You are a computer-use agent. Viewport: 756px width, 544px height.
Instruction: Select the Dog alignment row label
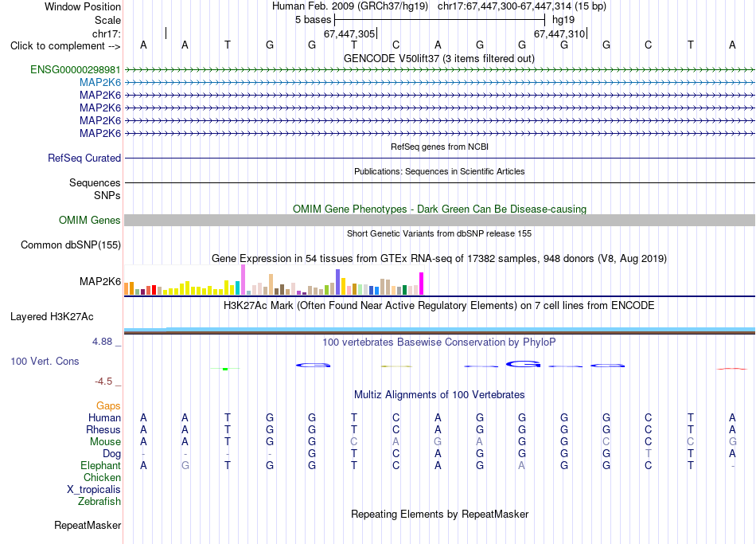click(112, 454)
